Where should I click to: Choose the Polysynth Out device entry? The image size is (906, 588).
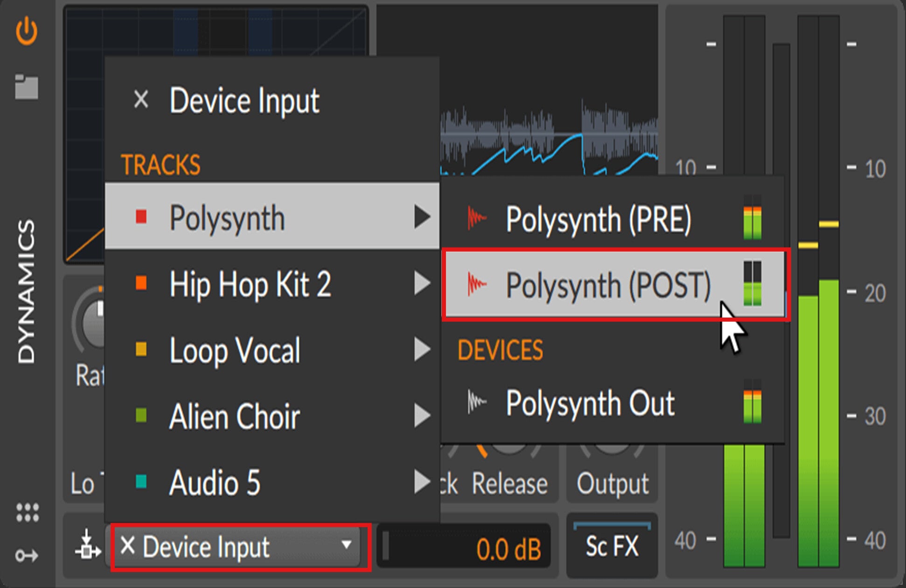click(x=590, y=403)
